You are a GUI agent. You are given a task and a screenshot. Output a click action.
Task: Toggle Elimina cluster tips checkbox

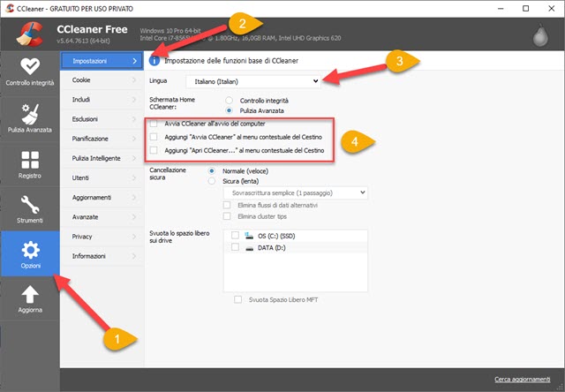227,216
